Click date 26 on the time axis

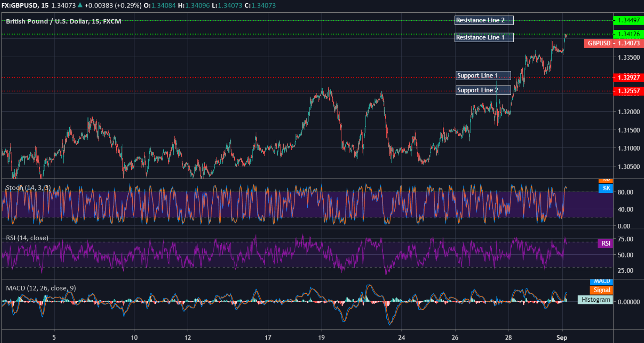(455, 337)
